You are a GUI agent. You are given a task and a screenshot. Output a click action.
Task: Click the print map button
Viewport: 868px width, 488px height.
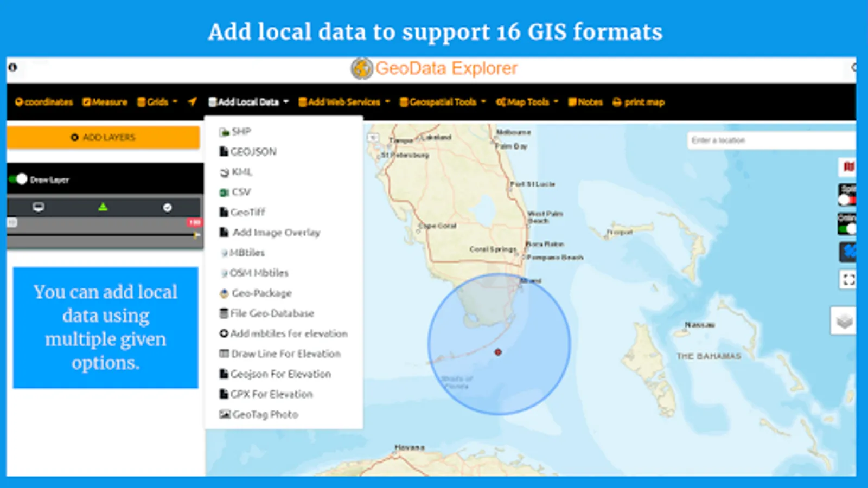click(639, 102)
